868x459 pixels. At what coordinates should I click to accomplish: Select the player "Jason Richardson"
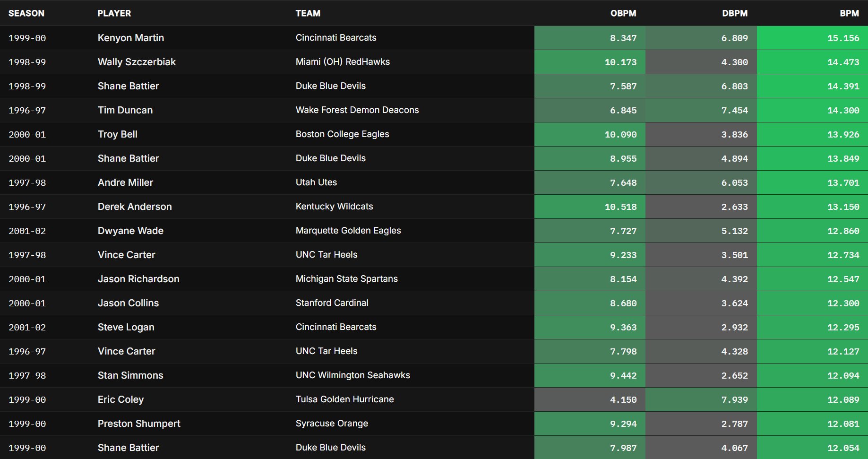pos(138,279)
